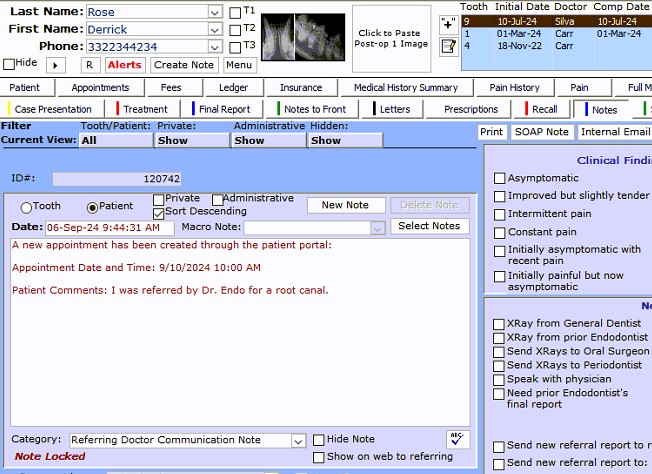Image resolution: width=652 pixels, height=474 pixels.
Task: Click the play arrow button beside Hide
Action: click(x=56, y=65)
